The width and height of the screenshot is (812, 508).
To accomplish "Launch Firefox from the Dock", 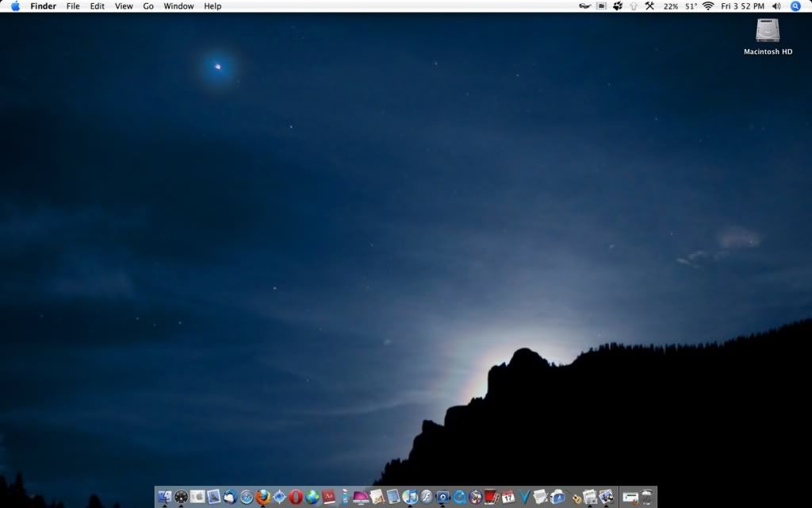I will (263, 497).
